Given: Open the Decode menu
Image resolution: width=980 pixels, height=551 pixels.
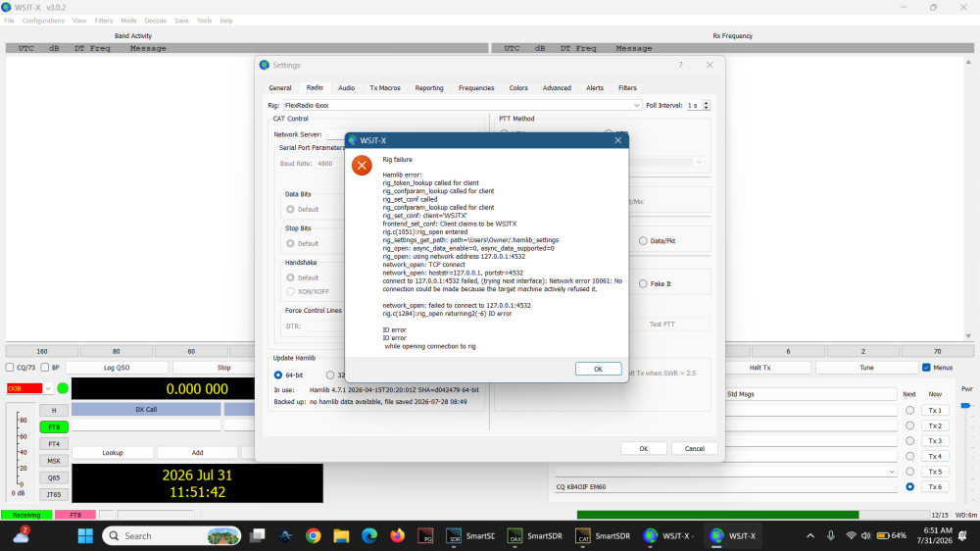Looking at the screenshot, I should 155,21.
